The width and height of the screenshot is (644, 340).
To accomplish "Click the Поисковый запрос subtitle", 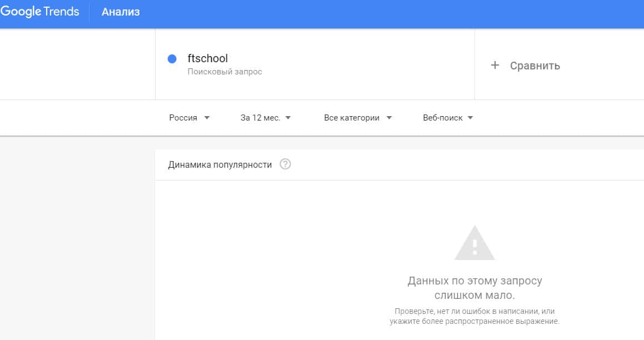I will [224, 72].
